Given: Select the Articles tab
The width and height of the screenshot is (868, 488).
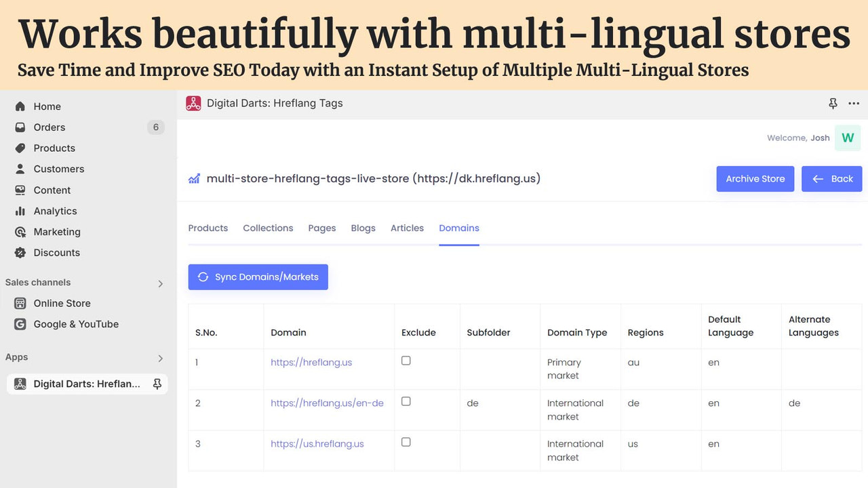Looking at the screenshot, I should point(407,228).
